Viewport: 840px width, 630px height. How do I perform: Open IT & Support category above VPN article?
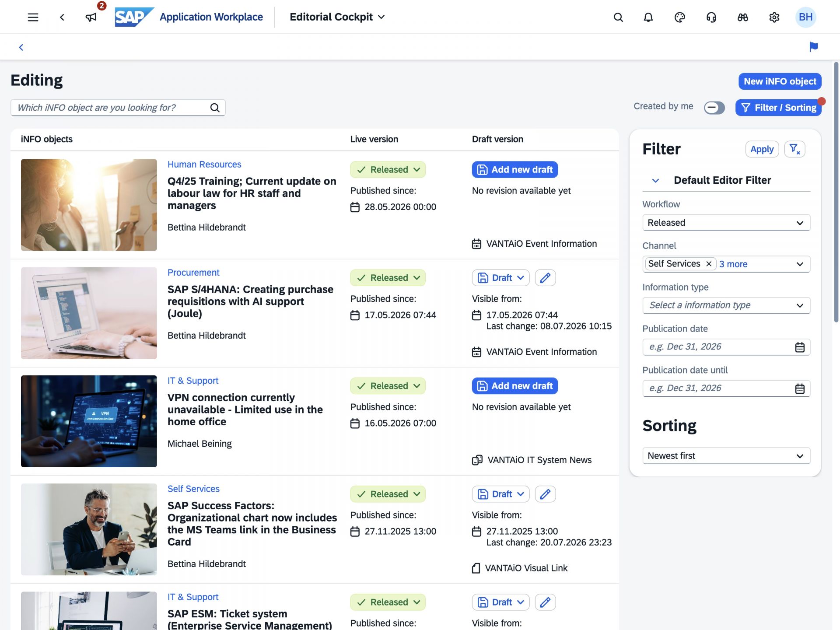click(x=193, y=381)
